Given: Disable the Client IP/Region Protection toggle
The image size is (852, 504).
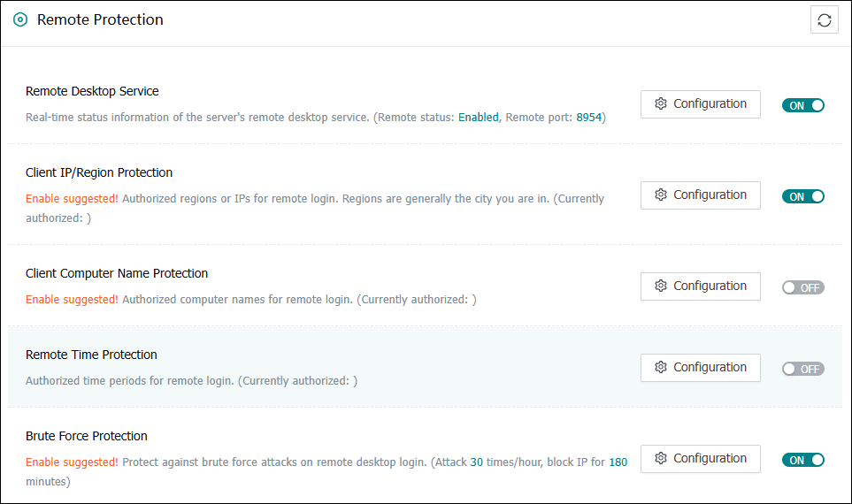Looking at the screenshot, I should click(803, 196).
